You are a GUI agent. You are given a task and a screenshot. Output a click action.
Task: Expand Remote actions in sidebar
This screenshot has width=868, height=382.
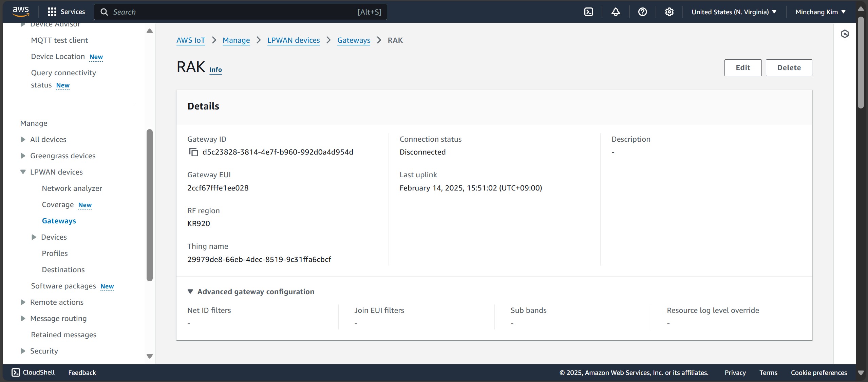tap(23, 302)
